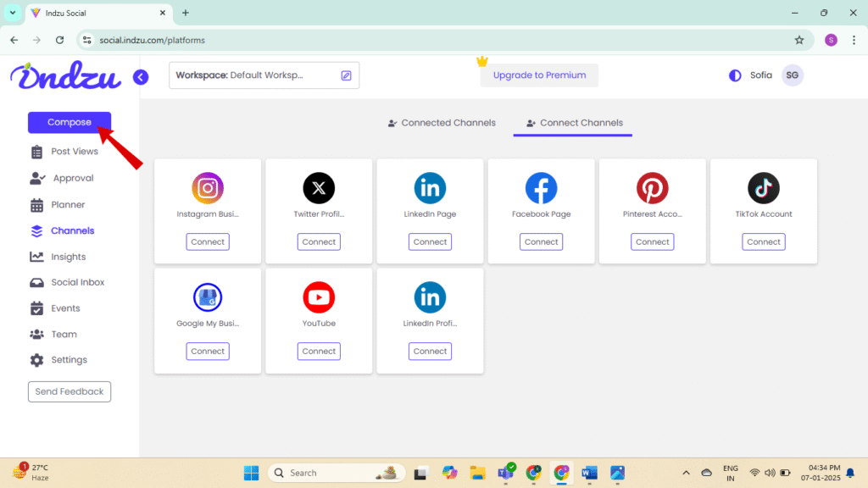The width and height of the screenshot is (868, 488).
Task: Toggle dark mode theme switch
Action: click(x=735, y=75)
